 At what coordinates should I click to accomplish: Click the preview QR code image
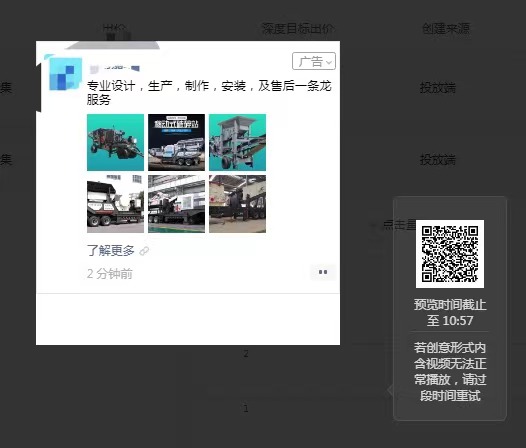click(450, 254)
